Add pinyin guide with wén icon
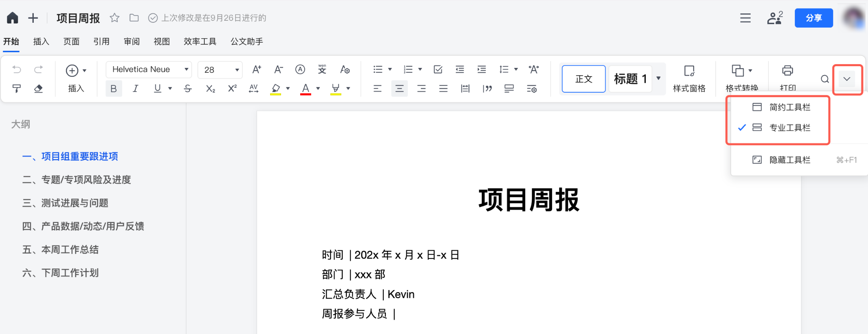Screen dimensions: 868x334 322,69
